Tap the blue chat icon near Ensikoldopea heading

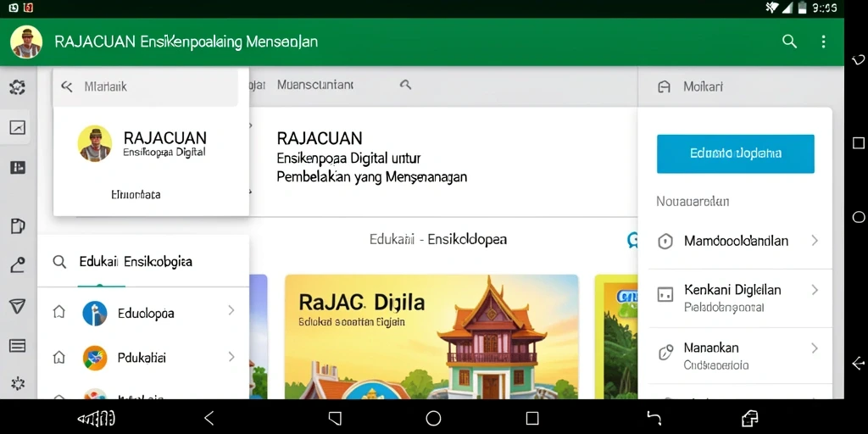pyautogui.click(x=632, y=240)
